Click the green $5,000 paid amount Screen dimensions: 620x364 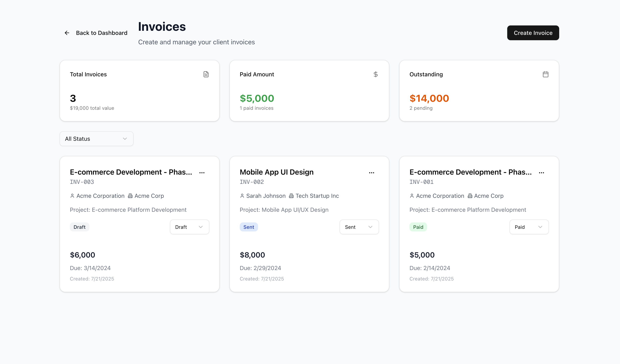[x=257, y=98]
